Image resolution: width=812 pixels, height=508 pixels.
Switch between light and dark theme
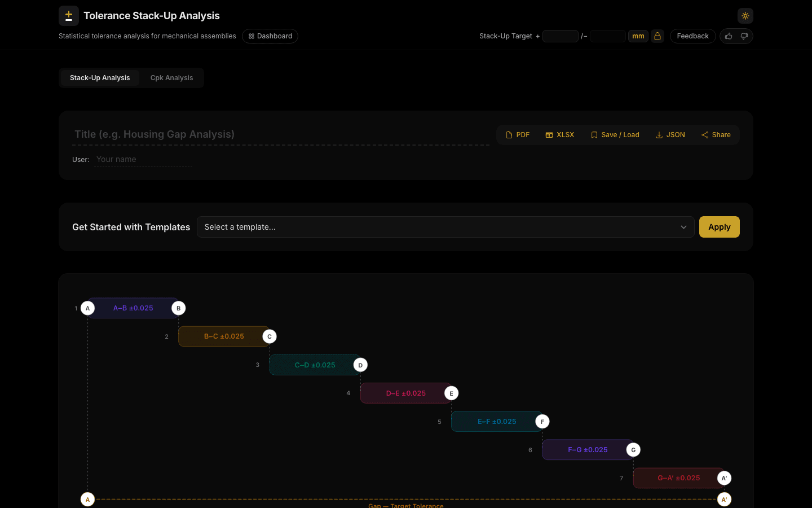pos(745,15)
